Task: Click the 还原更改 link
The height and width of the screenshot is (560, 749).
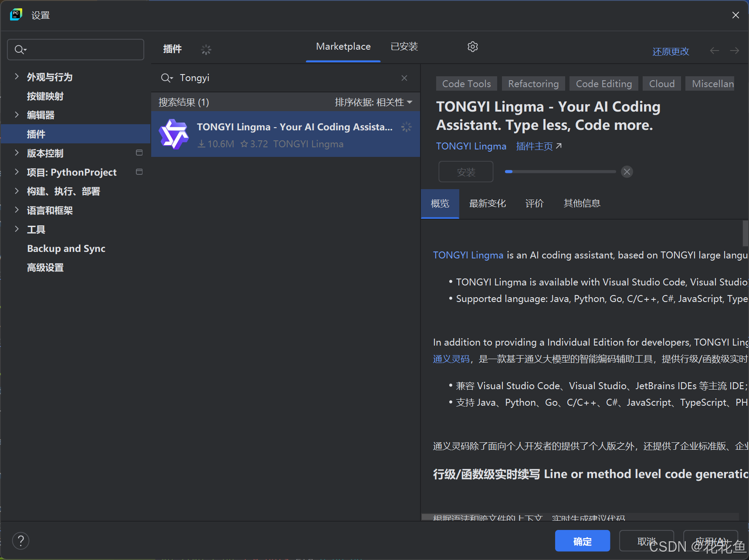Action: tap(671, 51)
